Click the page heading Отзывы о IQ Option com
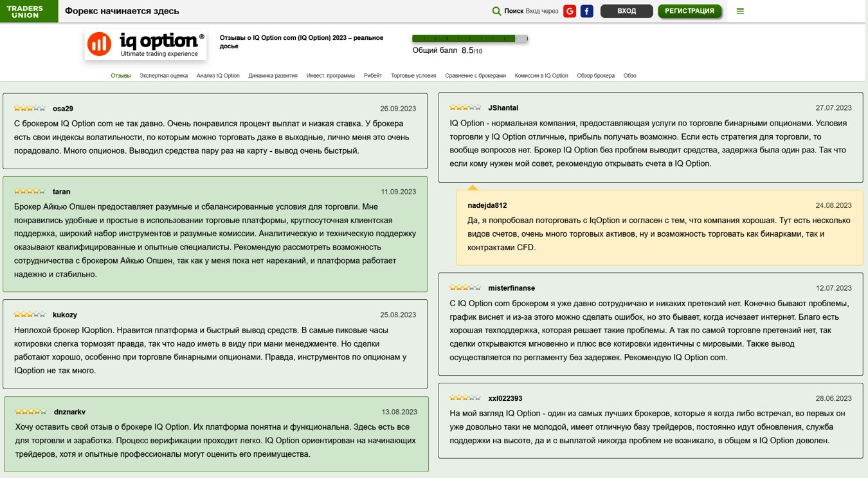Viewport: 868px width, 478px height. coord(302,42)
